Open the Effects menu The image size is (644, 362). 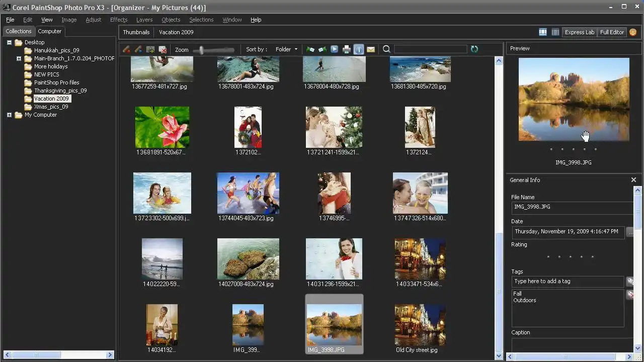click(x=119, y=20)
